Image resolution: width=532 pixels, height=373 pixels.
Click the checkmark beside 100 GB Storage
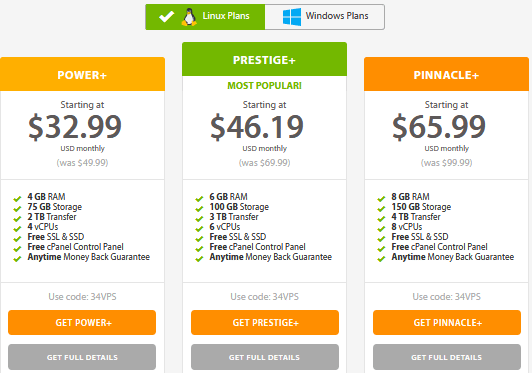[x=199, y=209]
